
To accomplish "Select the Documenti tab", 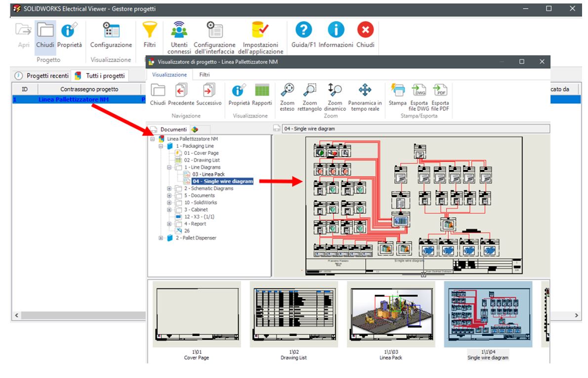I will click(x=169, y=130).
